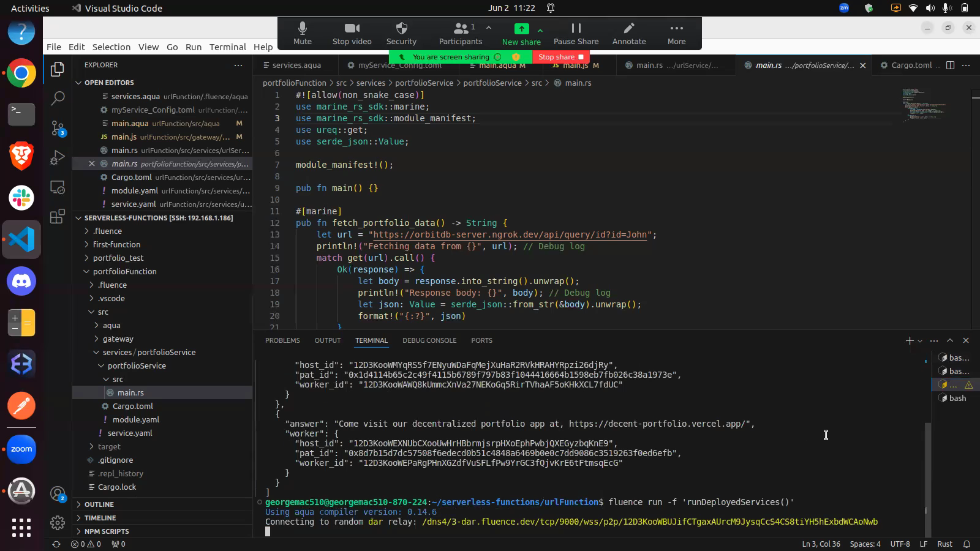The height and width of the screenshot is (551, 980).
Task: Close the portfolioService main.rs editor tab
Action: click(x=863, y=66)
